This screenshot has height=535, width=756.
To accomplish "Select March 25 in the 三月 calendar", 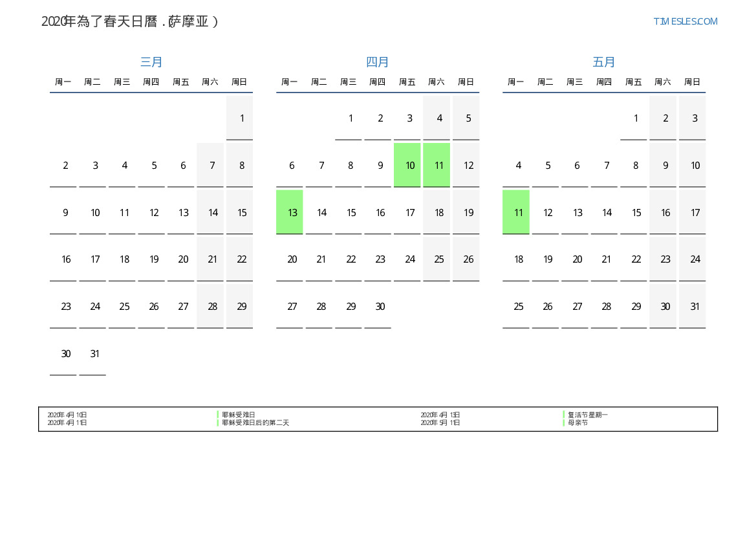I will click(122, 307).
